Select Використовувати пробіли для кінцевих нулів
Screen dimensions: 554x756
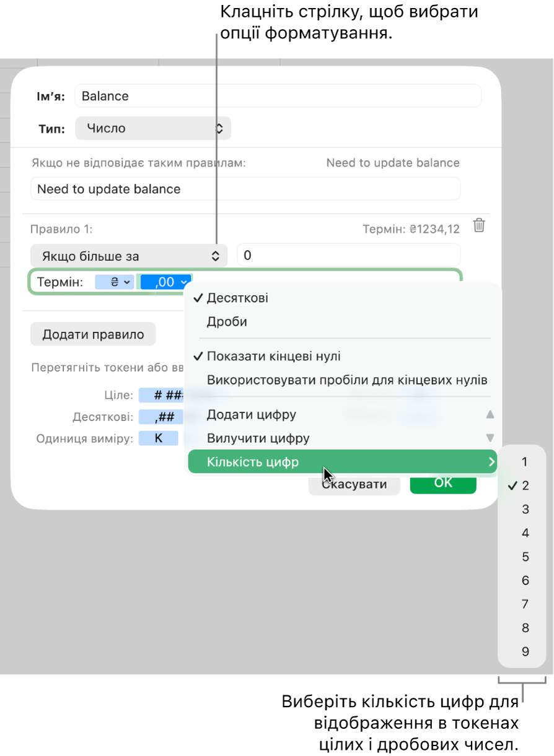point(347,380)
